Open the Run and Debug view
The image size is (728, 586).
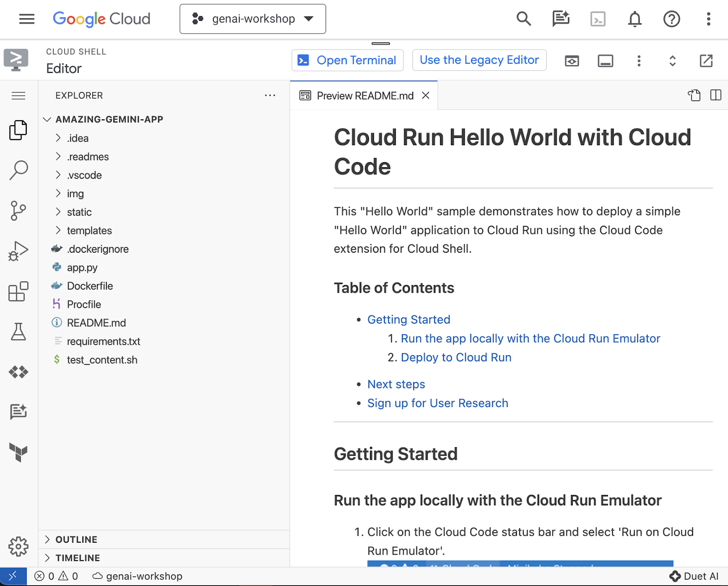click(x=18, y=251)
